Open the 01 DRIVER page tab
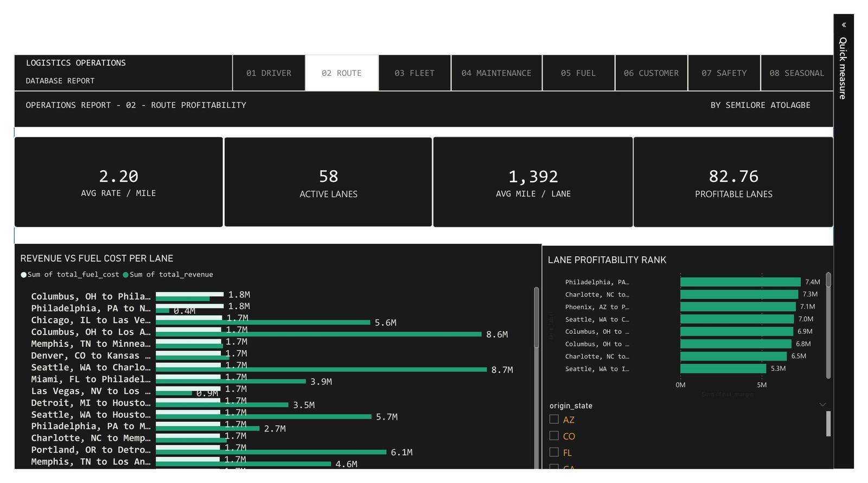The height and width of the screenshot is (483, 868). [x=269, y=73]
